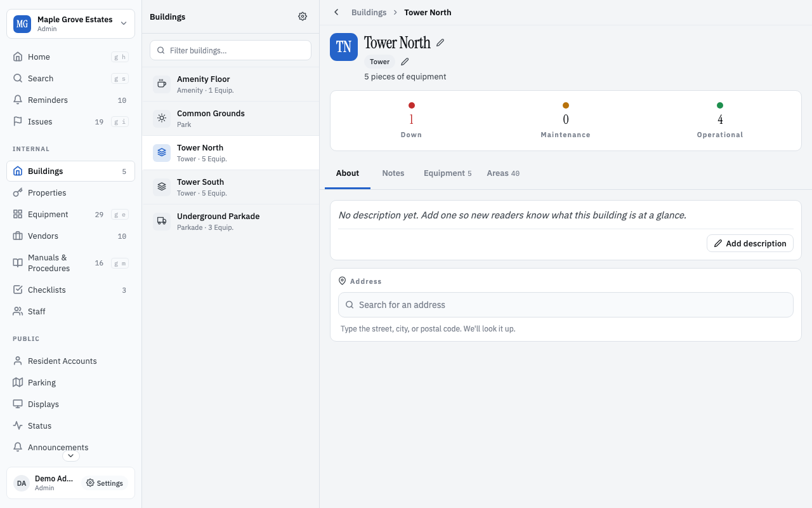Click the Buildings breadcrumb link
The height and width of the screenshot is (508, 812).
point(369,12)
